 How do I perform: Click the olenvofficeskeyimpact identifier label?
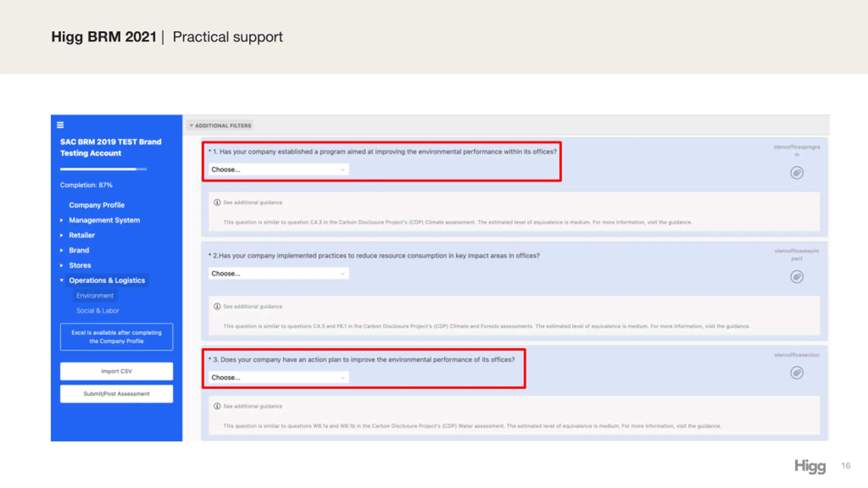click(x=797, y=255)
